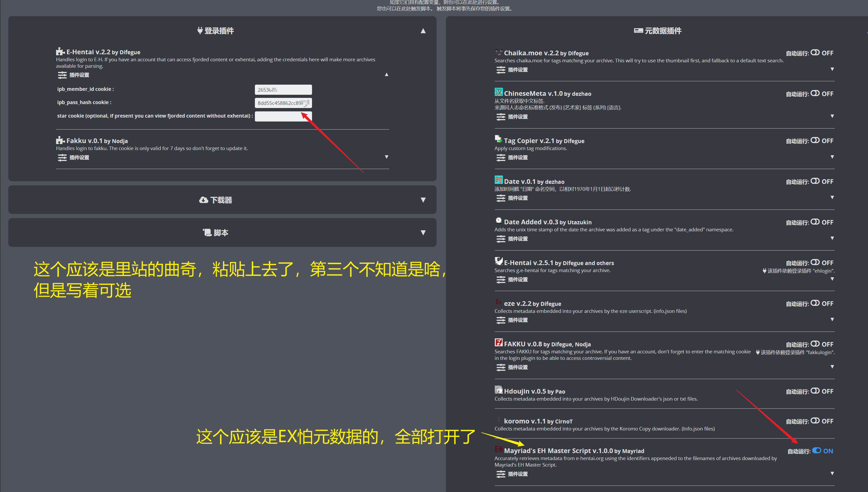Enable 自动运行 for FAKKU v.0.8
868x492 pixels.
(815, 344)
